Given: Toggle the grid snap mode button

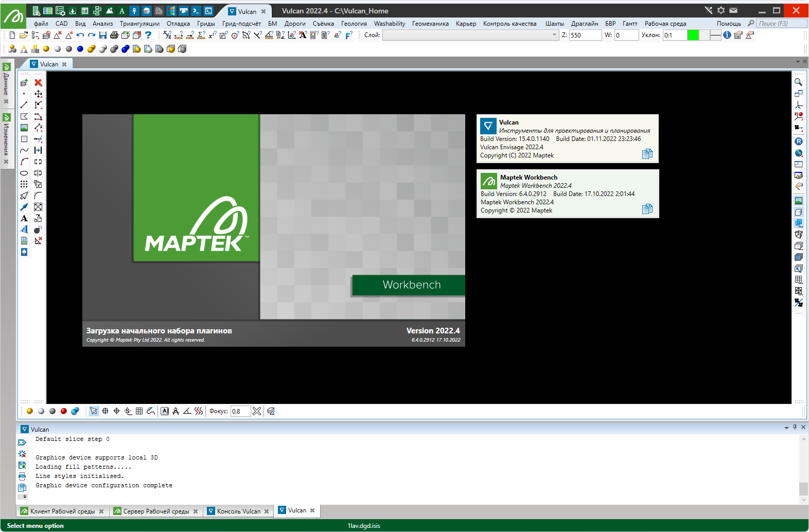Looking at the screenshot, I should [139, 411].
